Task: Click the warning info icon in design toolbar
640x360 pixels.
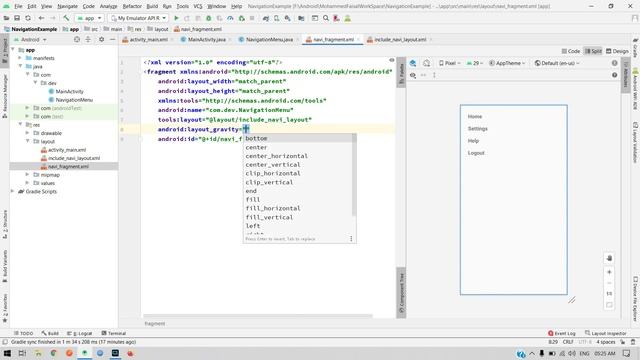Action: [615, 63]
